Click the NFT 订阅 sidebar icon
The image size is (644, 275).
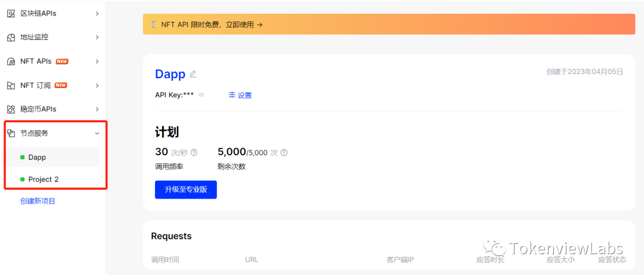[11, 85]
